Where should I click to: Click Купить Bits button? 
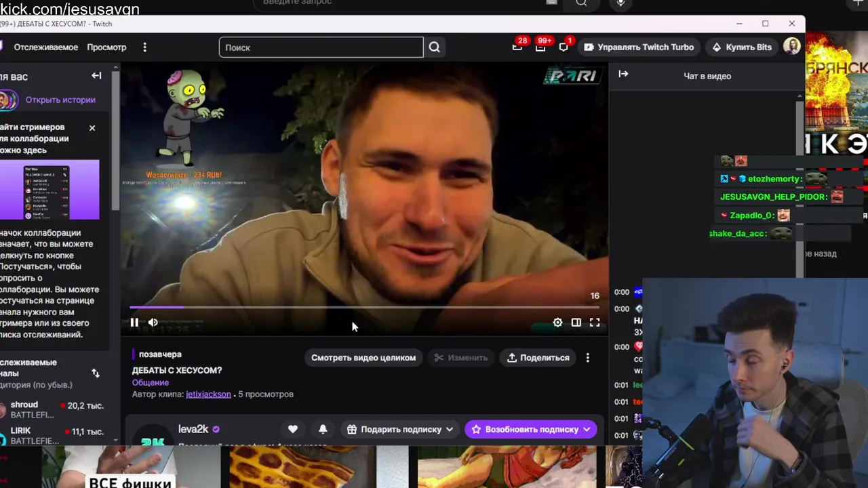[742, 47]
